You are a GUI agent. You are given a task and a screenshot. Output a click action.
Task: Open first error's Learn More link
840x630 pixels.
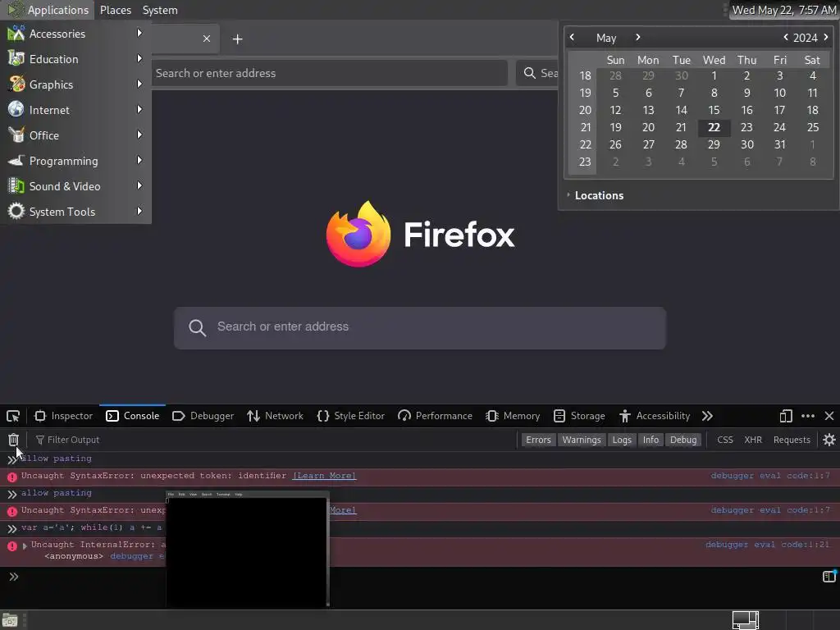(x=324, y=476)
